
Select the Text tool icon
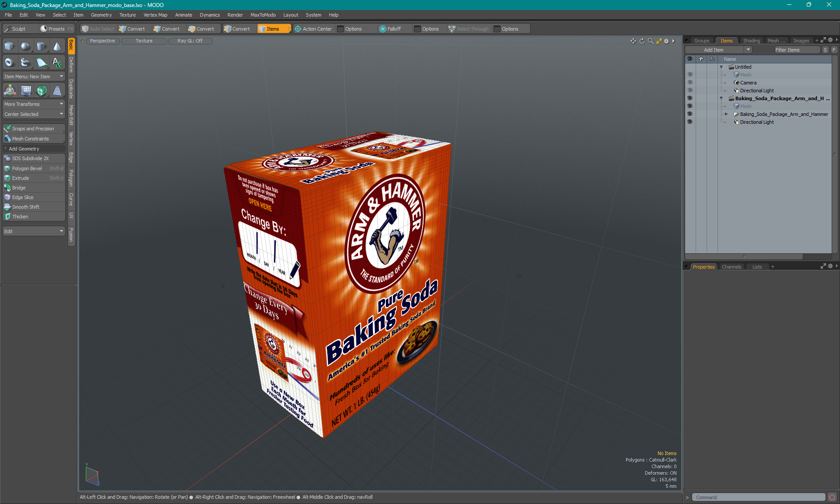(x=57, y=63)
